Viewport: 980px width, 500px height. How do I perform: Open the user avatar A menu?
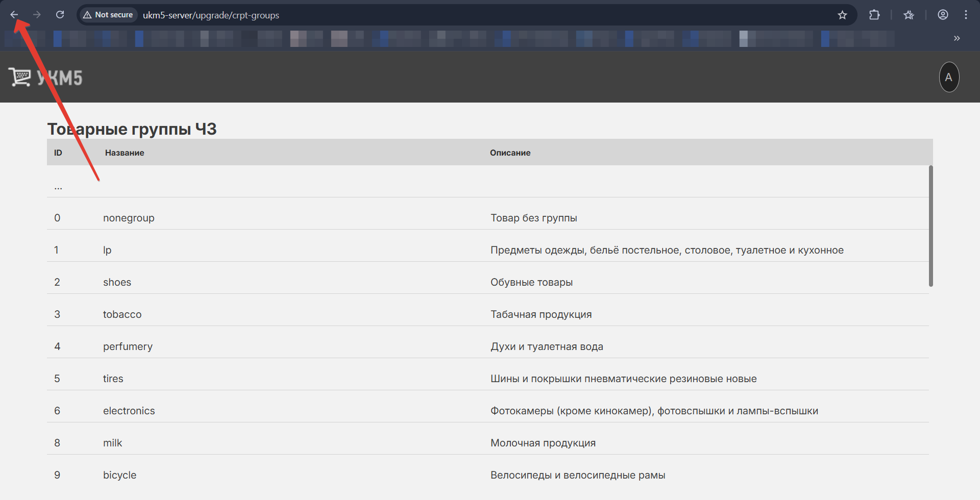coord(949,77)
